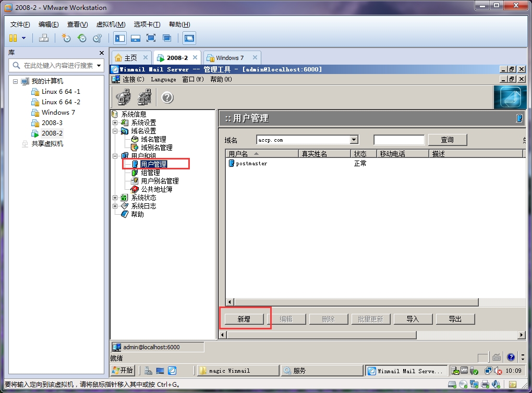Open the 编辑(E) menu
The image size is (532, 393).
49,24
